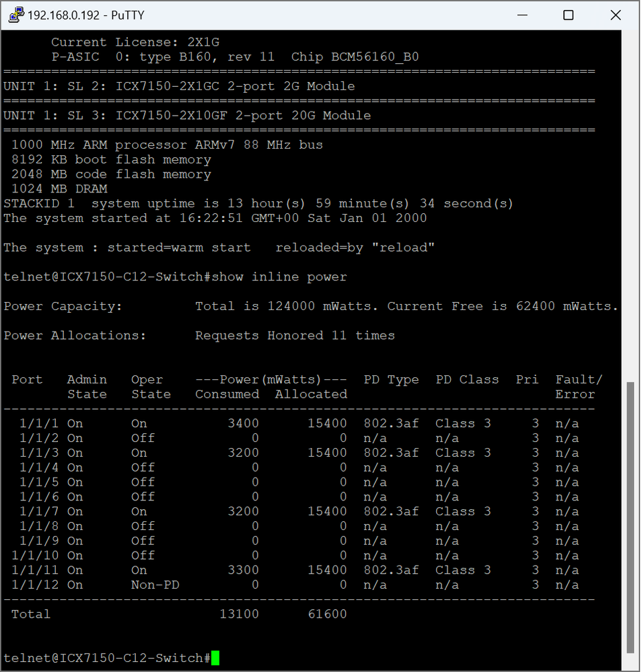Open the PuTTY system menu icon

16,15
